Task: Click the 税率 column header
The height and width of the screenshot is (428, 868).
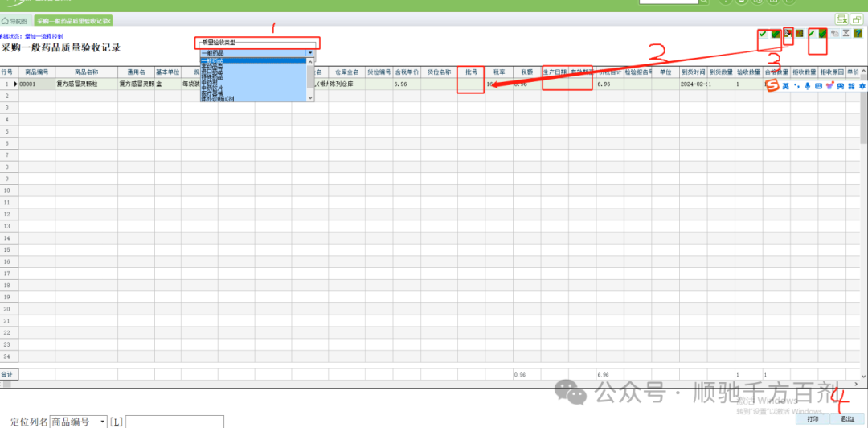Action: 499,72
